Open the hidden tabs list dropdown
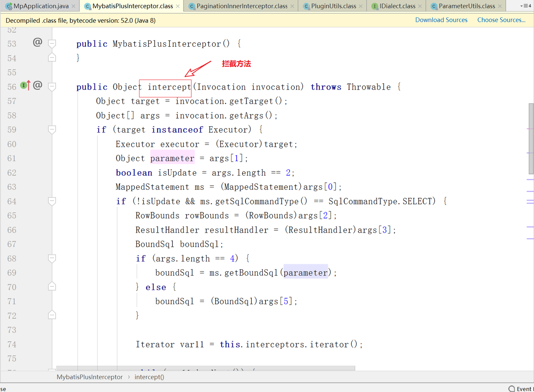The width and height of the screenshot is (534, 392). tap(526, 6)
